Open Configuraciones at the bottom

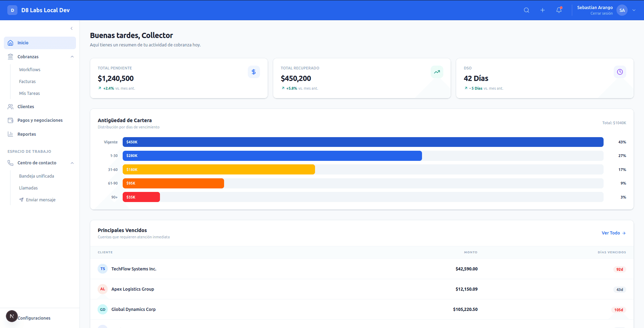tap(34, 318)
